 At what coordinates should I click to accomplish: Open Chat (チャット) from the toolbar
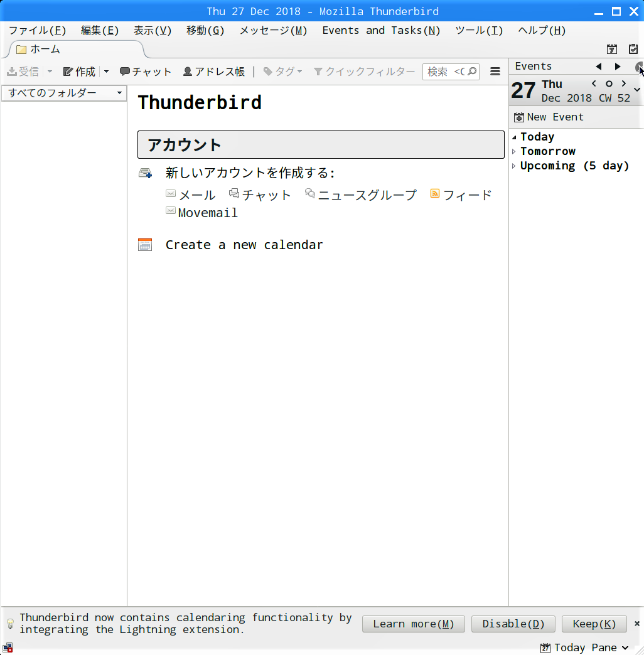[146, 72]
